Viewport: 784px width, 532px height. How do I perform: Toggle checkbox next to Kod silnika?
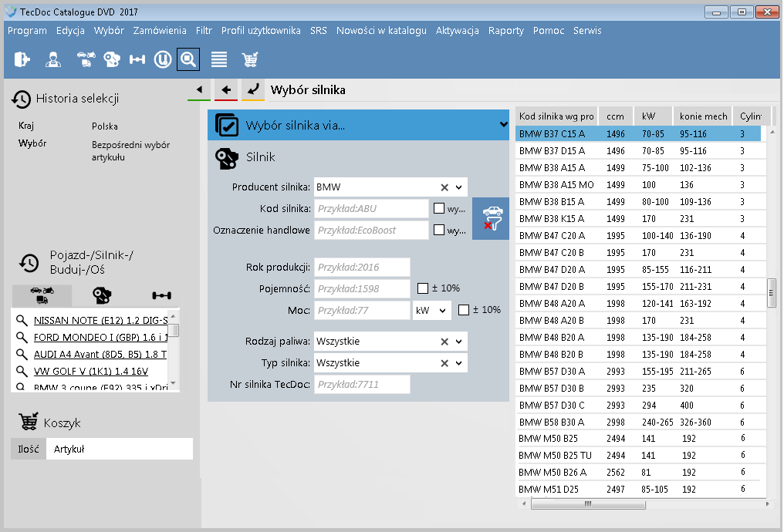pyautogui.click(x=439, y=208)
